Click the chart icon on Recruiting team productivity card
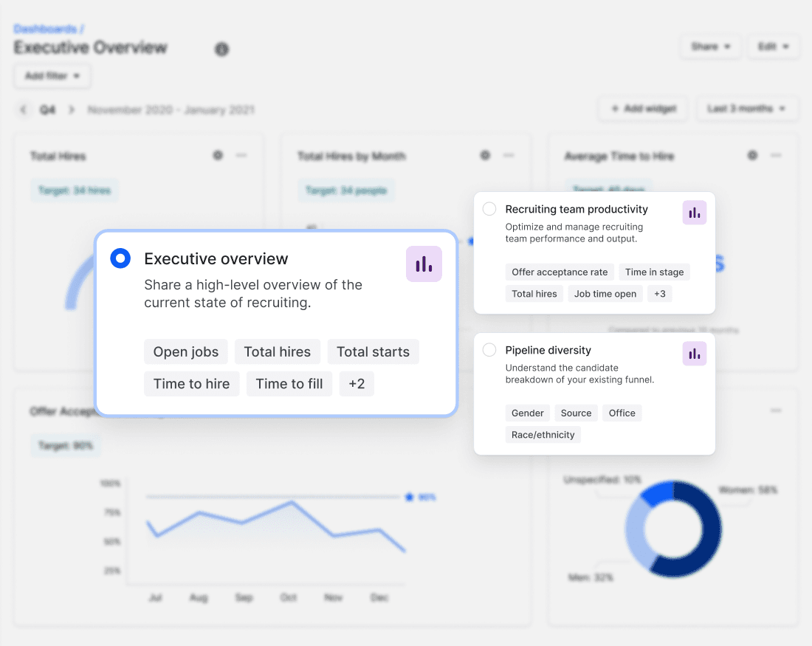This screenshot has height=646, width=812. tap(694, 213)
